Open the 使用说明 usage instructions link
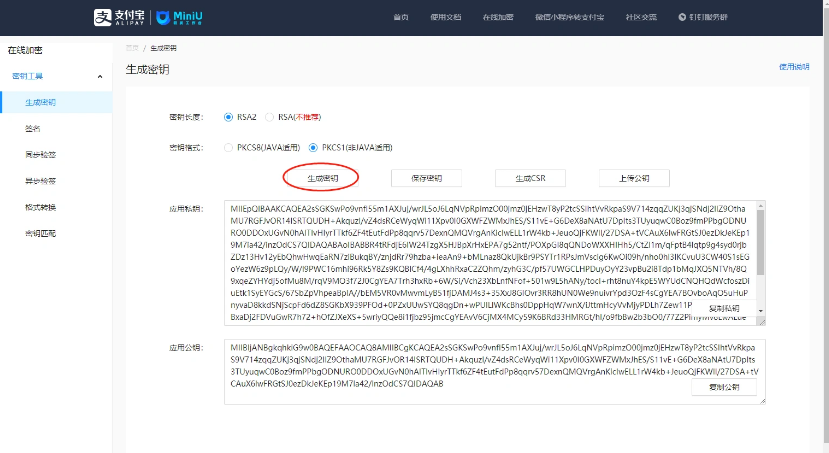Screen dimensions: 829x453 (x=794, y=67)
